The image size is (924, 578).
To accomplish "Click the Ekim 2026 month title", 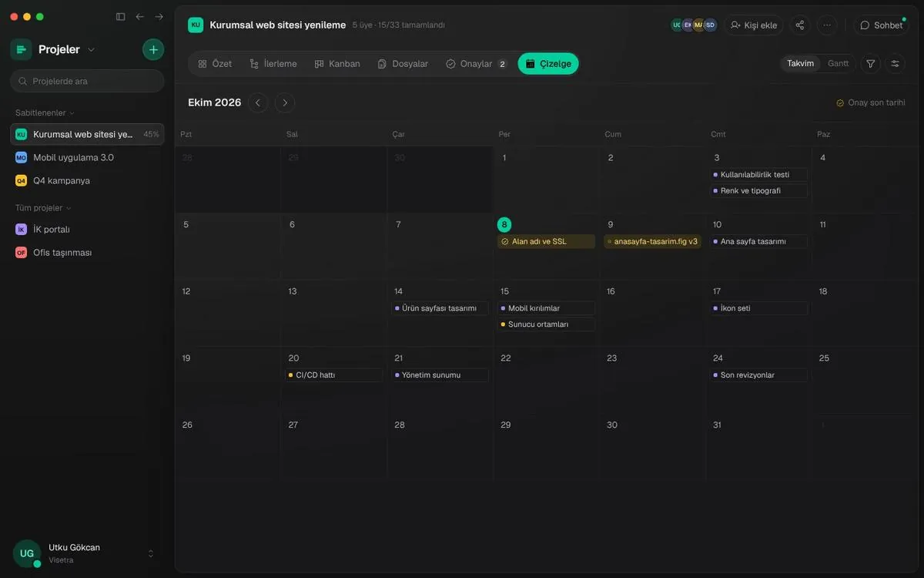I will [x=215, y=102].
